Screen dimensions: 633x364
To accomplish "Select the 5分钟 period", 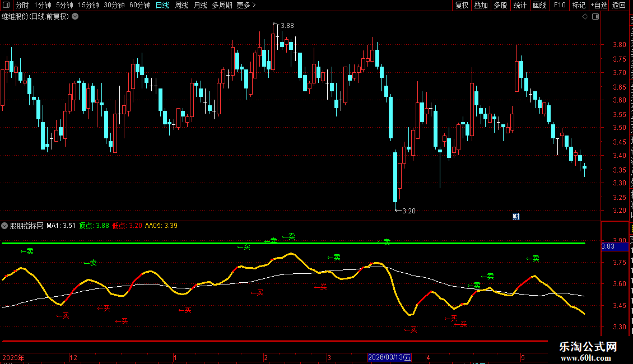I will (64, 5).
